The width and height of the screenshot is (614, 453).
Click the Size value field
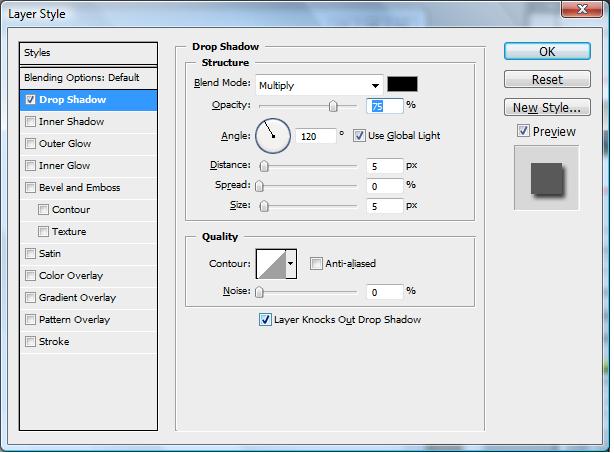tap(385, 206)
